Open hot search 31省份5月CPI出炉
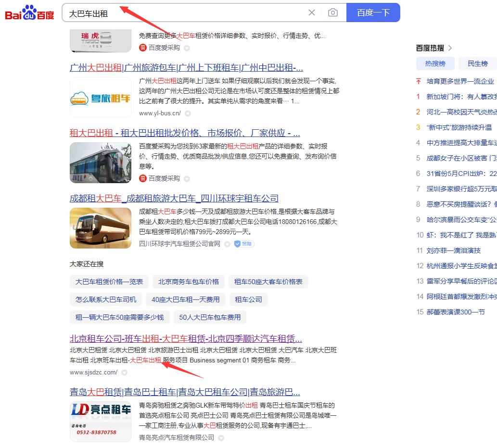The width and height of the screenshot is (497, 448). 462,174
